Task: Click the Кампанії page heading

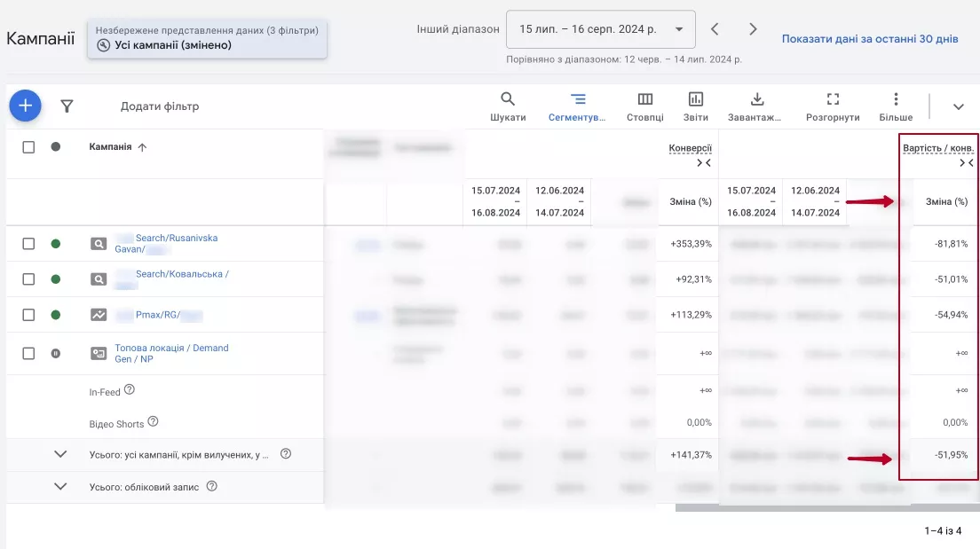Action: tap(41, 39)
